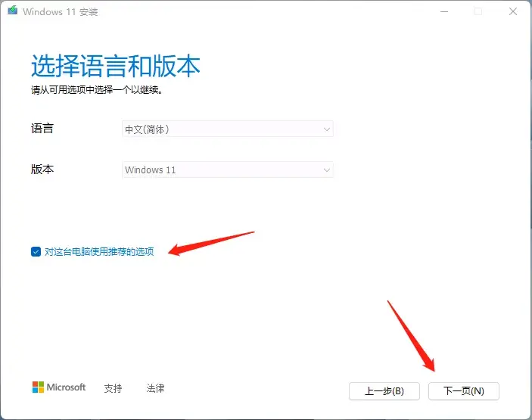Open the 法律 link
This screenshot has height=420, width=532.
click(155, 388)
